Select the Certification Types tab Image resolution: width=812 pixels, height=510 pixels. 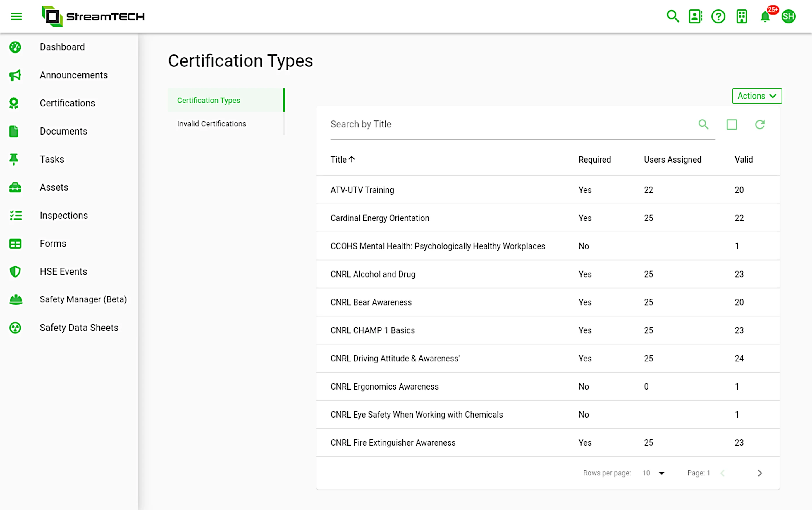pyautogui.click(x=226, y=100)
